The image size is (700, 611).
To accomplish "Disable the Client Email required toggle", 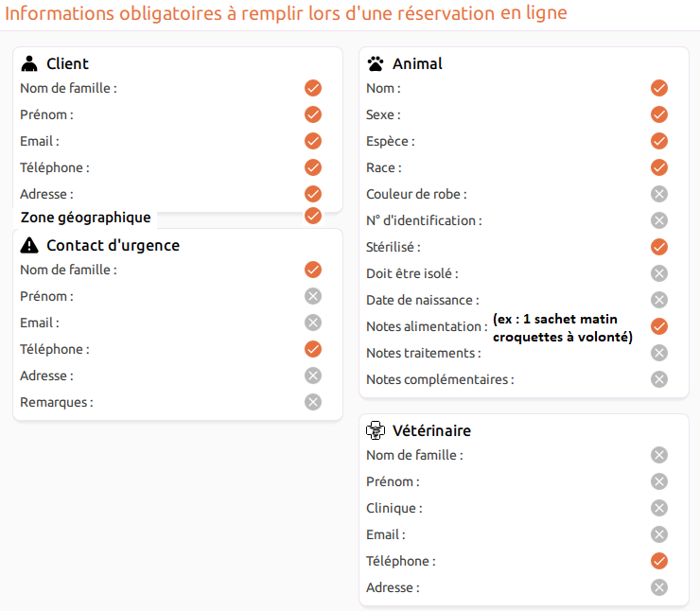I will 313,141.
